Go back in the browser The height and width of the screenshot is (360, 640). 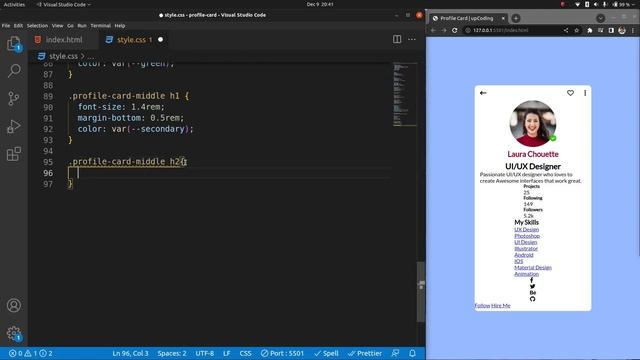click(433, 30)
